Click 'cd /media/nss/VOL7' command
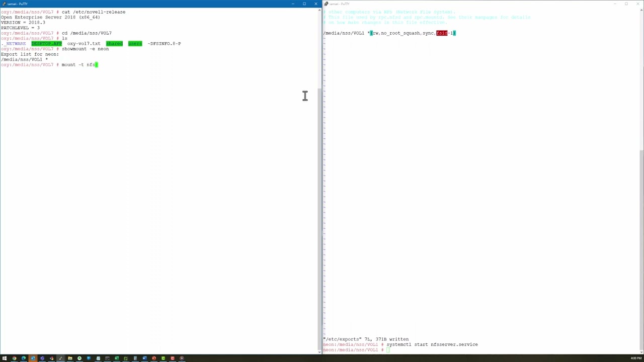644x362 pixels. coord(87,33)
